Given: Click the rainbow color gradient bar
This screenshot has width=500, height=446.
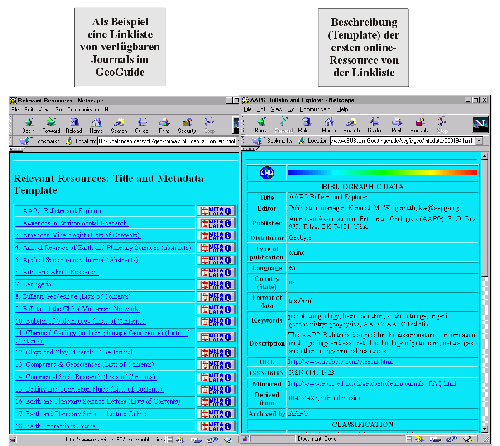Looking at the screenshot, I should [382, 172].
